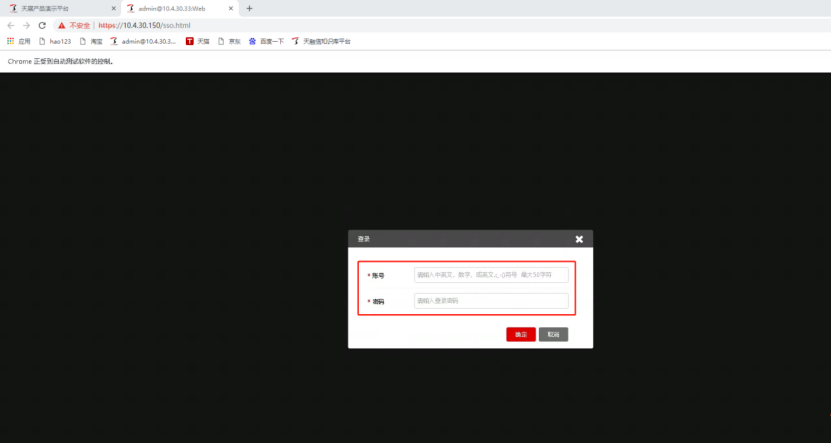
Task: Open the 百度一下 bookmark
Action: pos(266,41)
